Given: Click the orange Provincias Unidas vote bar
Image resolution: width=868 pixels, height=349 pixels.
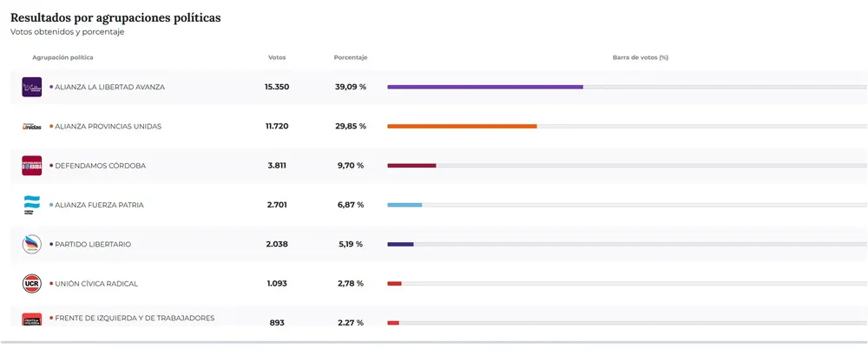Looking at the screenshot, I should (462, 127).
